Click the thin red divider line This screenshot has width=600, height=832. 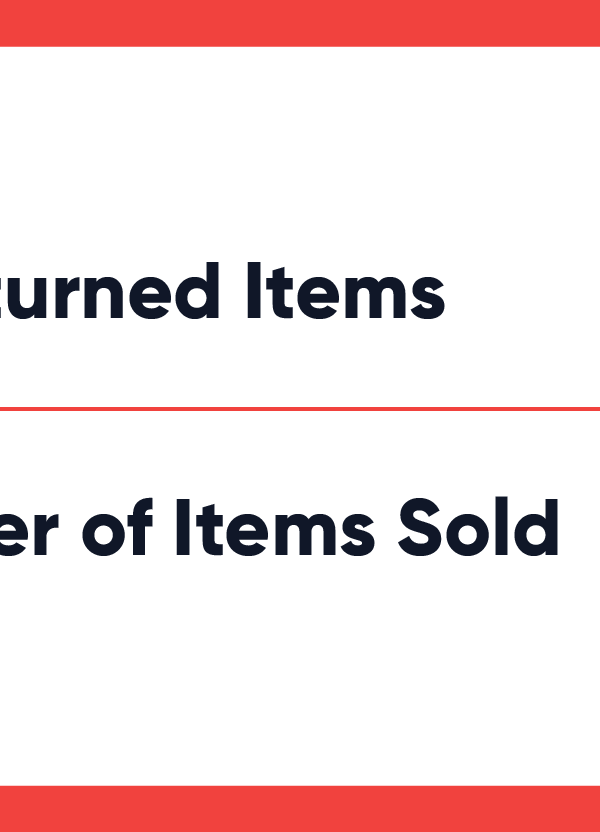pyautogui.click(x=300, y=409)
